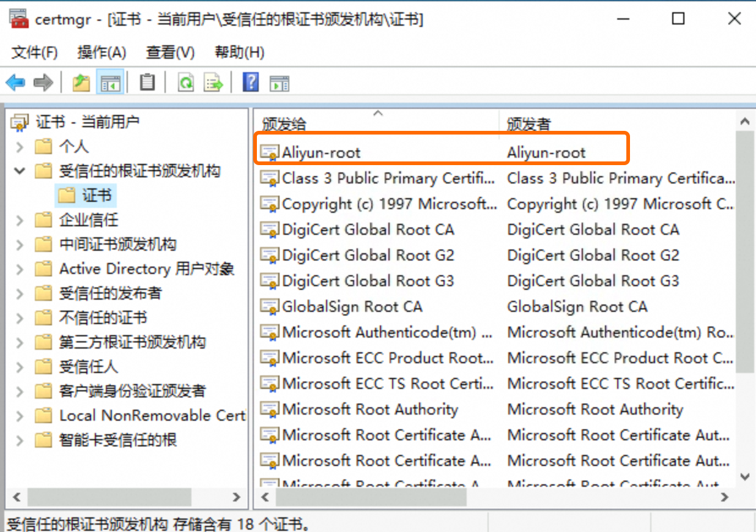Click right arrow of certificate list horizontal scrollbar
756x532 pixels.
tap(725, 497)
